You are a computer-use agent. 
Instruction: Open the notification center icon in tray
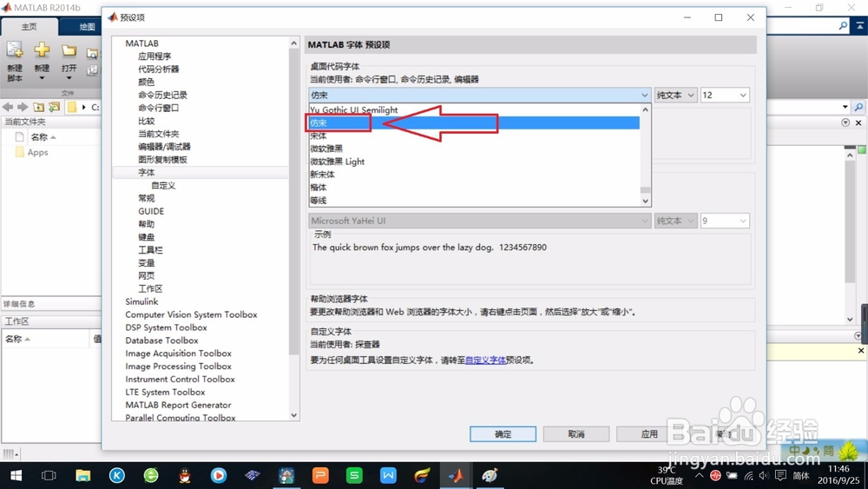(x=780, y=476)
